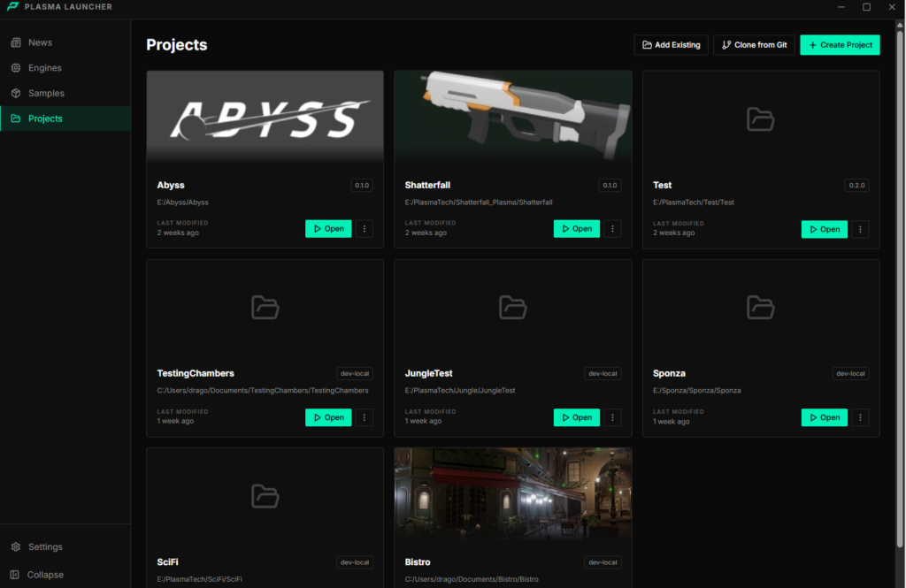906x588 pixels.
Task: Open three-dot menu for Test project
Action: point(860,229)
